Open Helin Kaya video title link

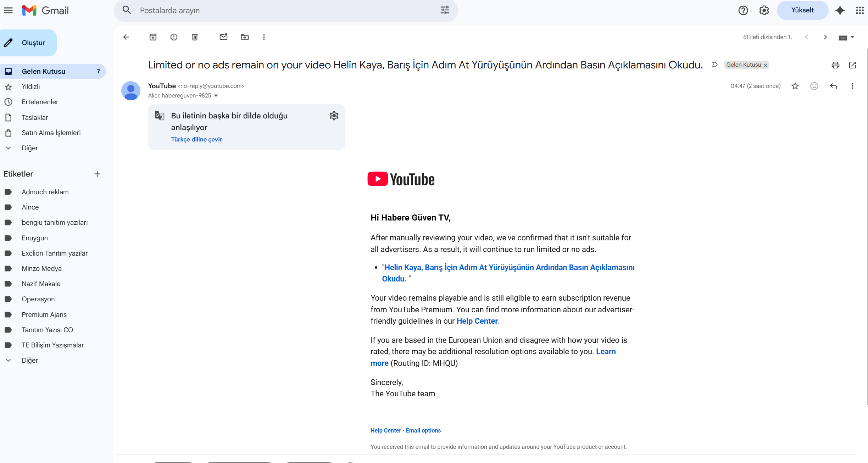[508, 273]
